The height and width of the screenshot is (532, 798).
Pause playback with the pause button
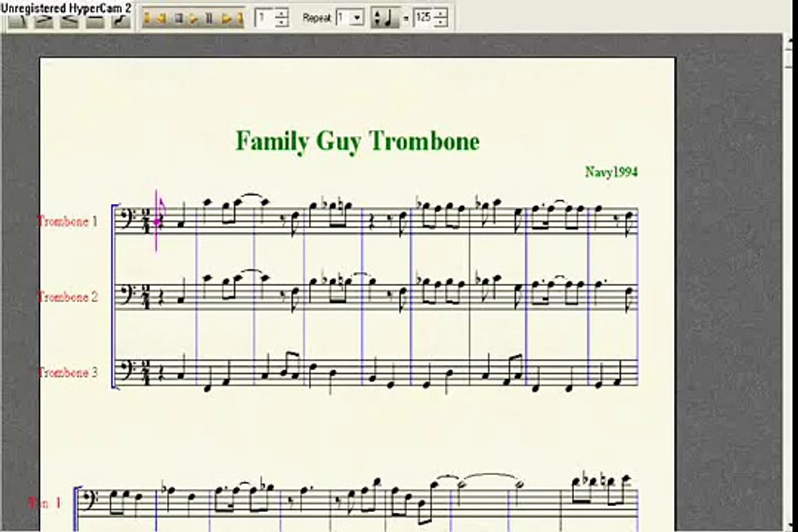point(208,18)
